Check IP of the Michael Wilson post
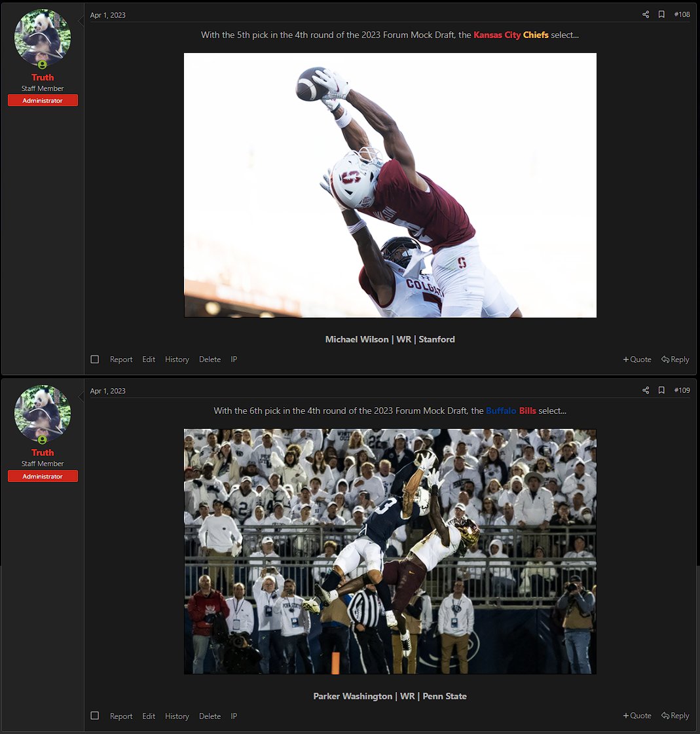 point(234,359)
